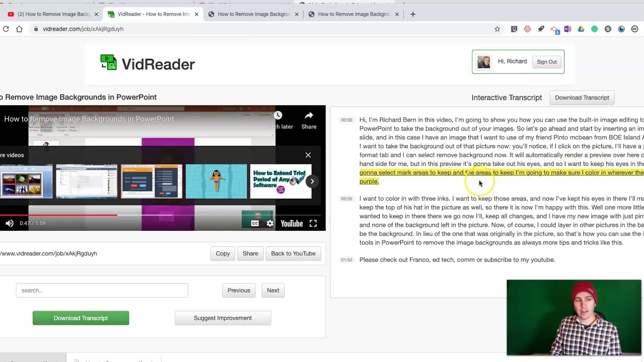Click Richard's profile avatar
Viewport: 644px width, 362px height.
coord(484,62)
